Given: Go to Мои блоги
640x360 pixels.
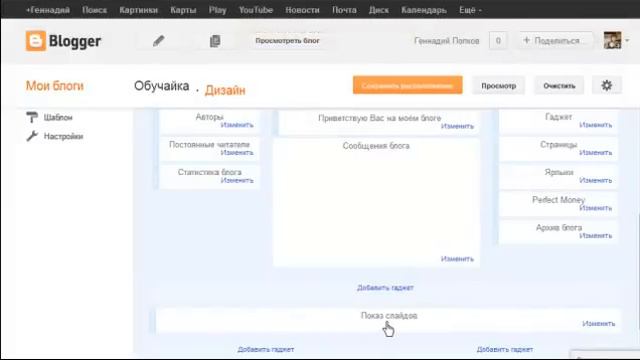Looking at the screenshot, I should click(55, 86).
